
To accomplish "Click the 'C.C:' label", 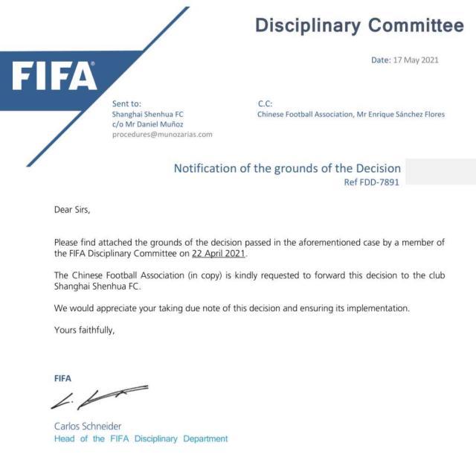I will 266,103.
